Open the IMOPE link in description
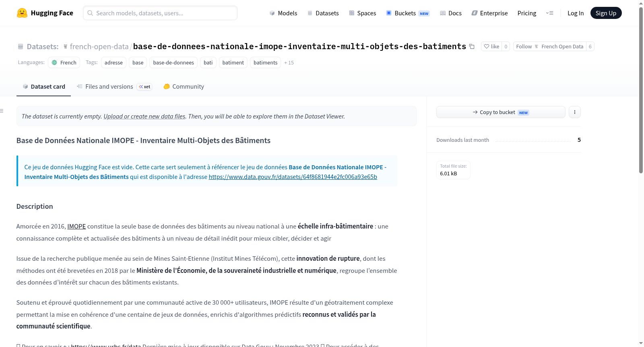Viewport: 644px width, 347px height. [76, 226]
